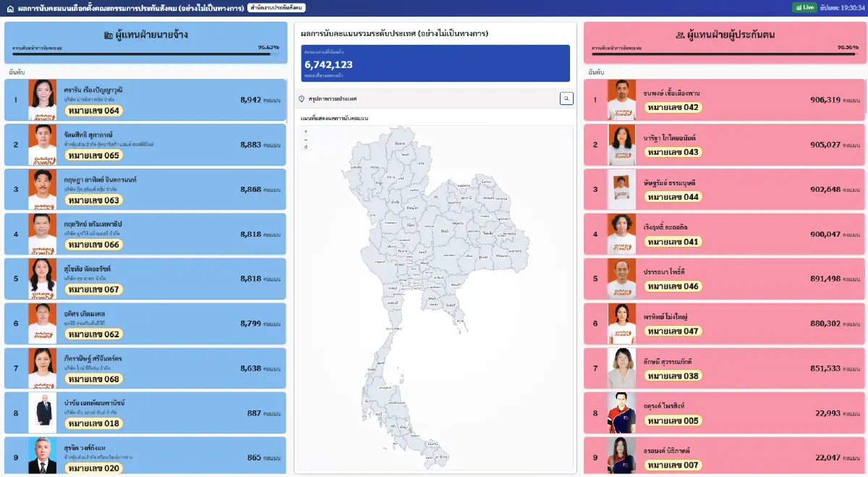Click the 891,498 vote count text
This screenshot has width=868, height=477.
tap(825, 279)
